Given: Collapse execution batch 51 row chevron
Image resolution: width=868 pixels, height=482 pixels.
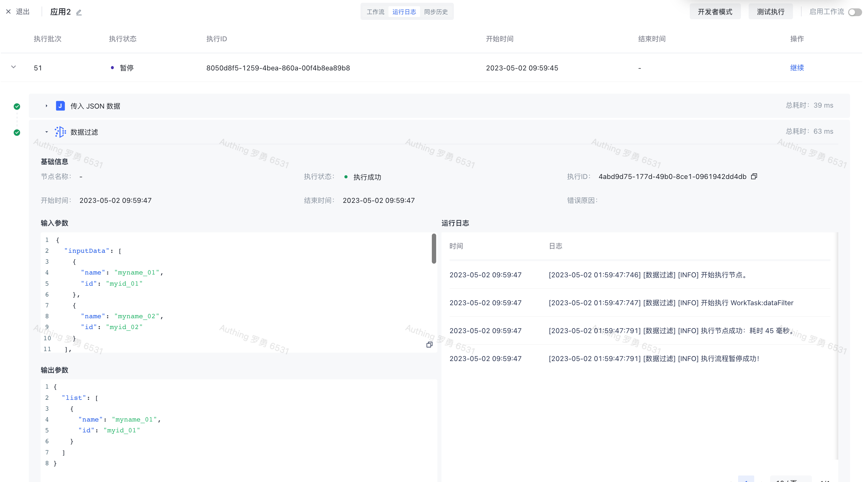Looking at the screenshot, I should point(13,67).
